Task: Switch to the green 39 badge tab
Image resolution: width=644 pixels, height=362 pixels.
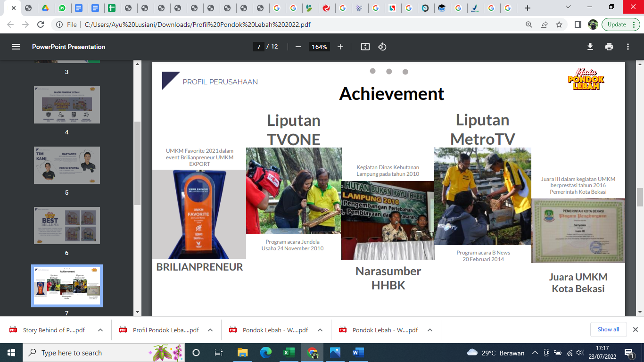Action: (62, 8)
